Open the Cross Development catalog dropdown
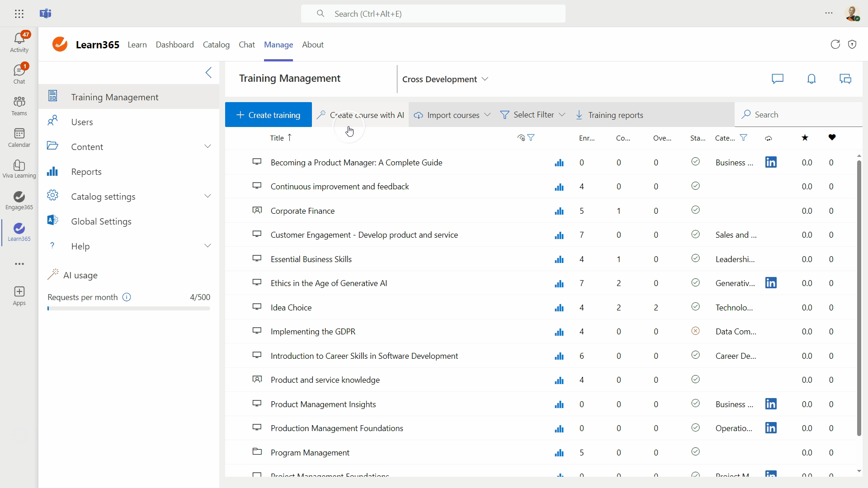 coord(445,79)
